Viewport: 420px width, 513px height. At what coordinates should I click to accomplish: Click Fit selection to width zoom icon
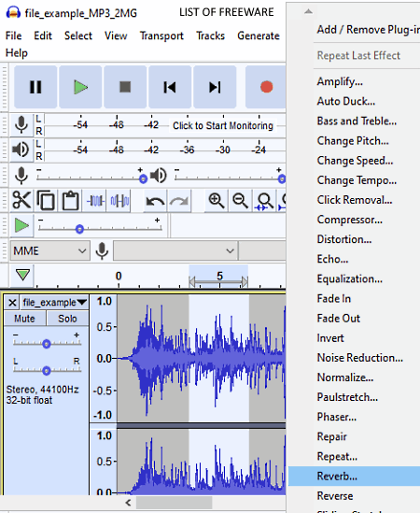point(264,200)
